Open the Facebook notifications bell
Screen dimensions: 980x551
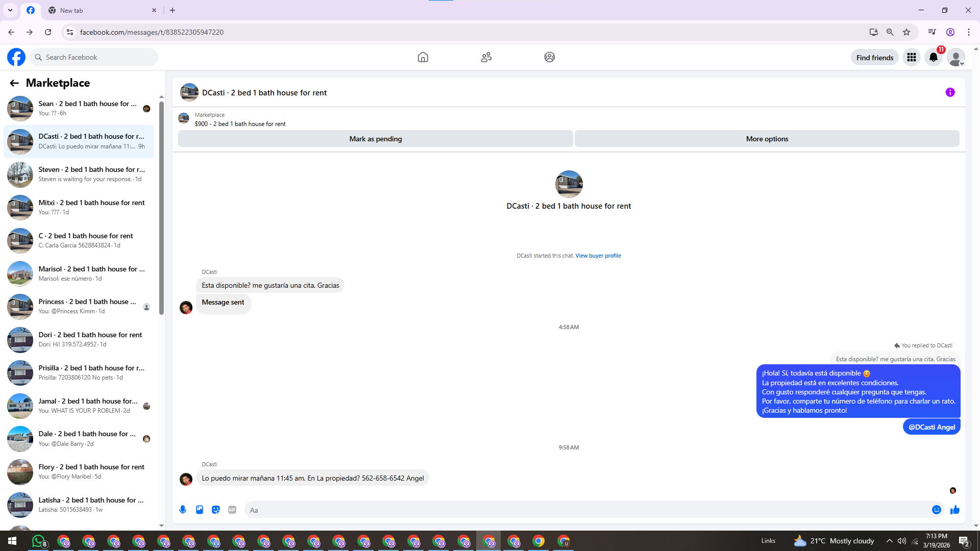click(x=934, y=57)
